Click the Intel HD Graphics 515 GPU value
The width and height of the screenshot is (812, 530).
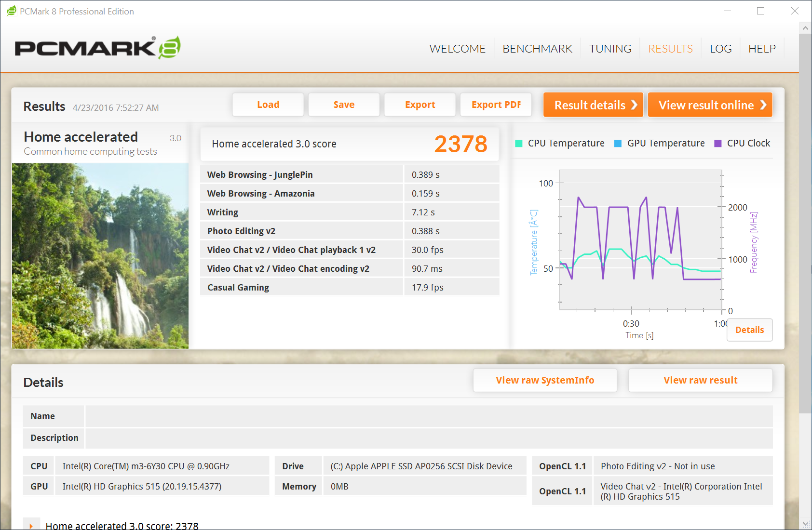[x=142, y=486]
